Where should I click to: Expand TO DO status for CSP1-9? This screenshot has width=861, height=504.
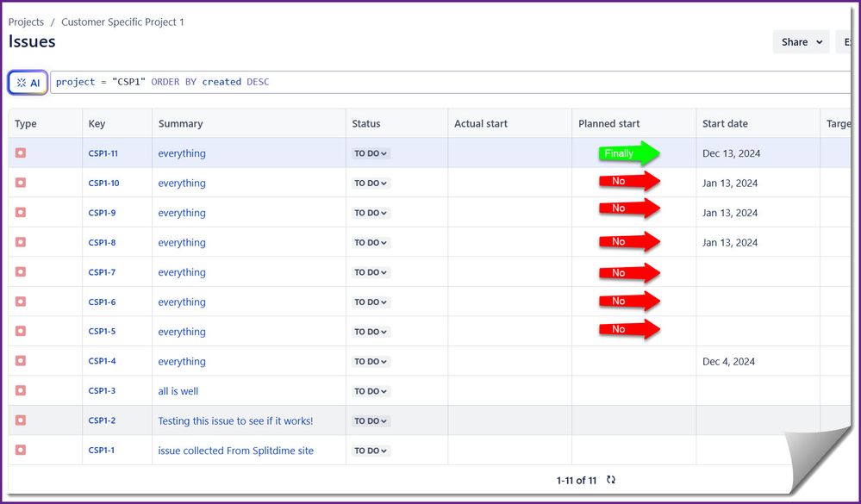[x=371, y=213]
